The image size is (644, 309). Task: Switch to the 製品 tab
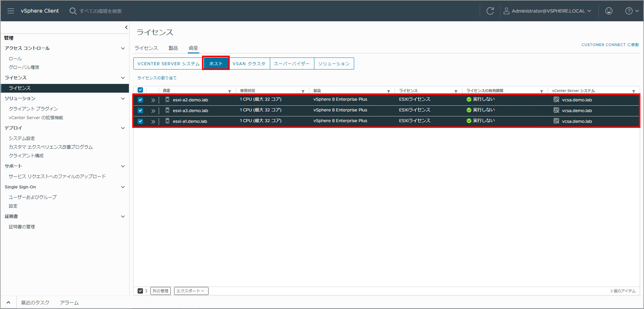pos(173,48)
